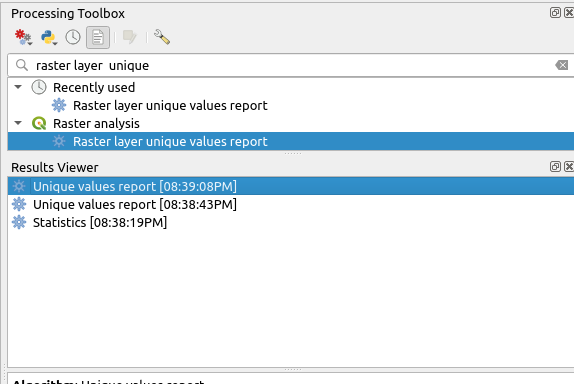The image size is (574, 384).
Task: Click splitter handle below results list
Action: click(292, 370)
